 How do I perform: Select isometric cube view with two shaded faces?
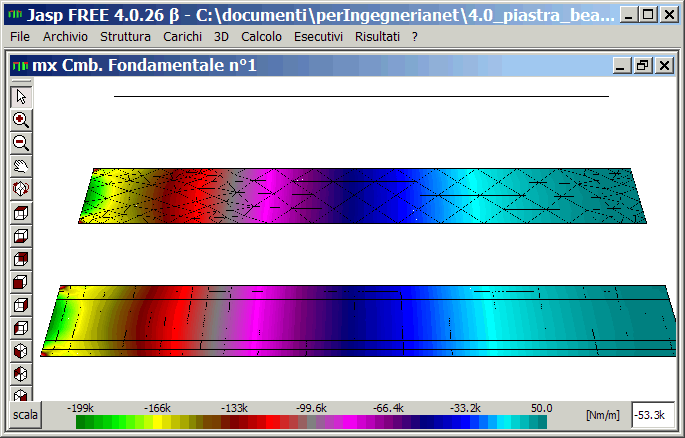[21, 374]
